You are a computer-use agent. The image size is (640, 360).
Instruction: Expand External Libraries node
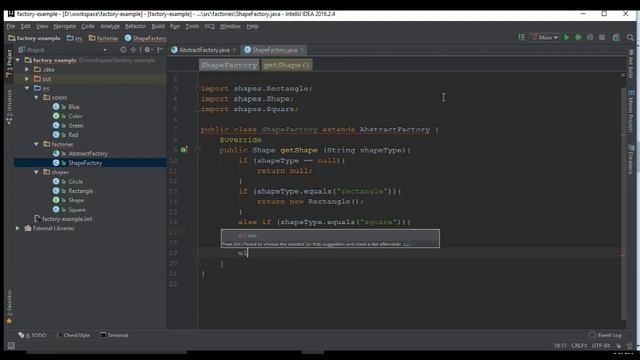coord(18,228)
